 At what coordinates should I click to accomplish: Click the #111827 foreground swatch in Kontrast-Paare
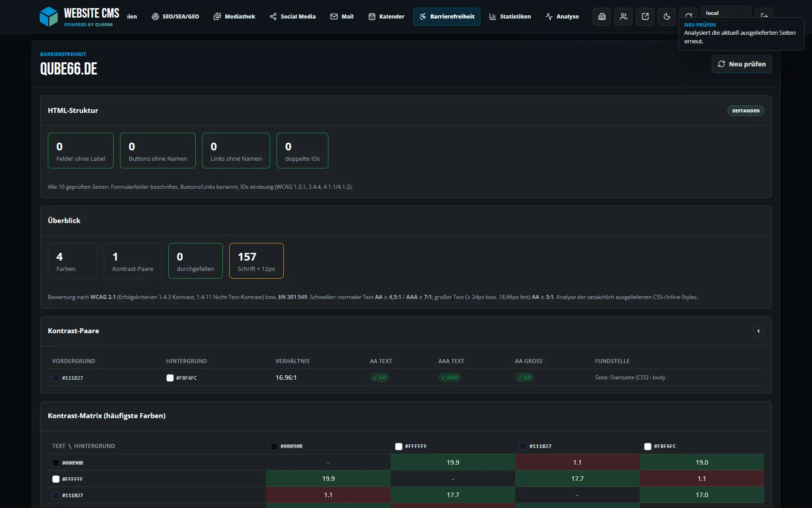pyautogui.click(x=56, y=378)
